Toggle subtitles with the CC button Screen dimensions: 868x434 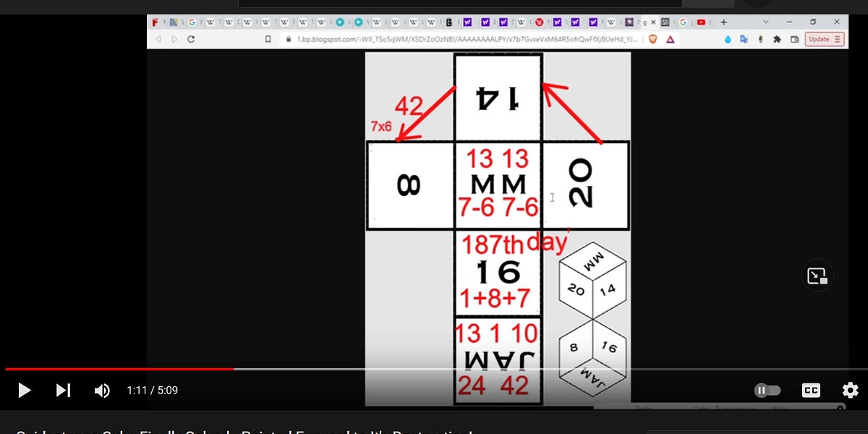pos(811,390)
